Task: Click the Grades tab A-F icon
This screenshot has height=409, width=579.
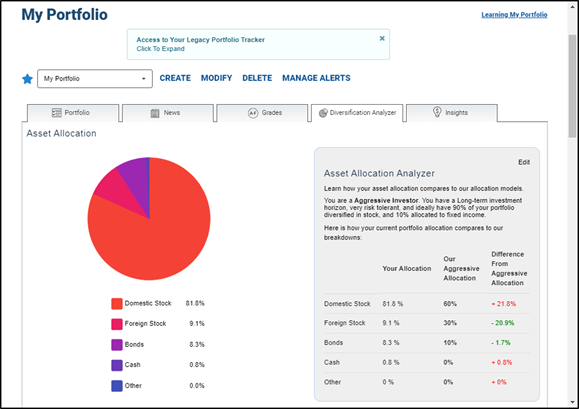Action: [253, 113]
